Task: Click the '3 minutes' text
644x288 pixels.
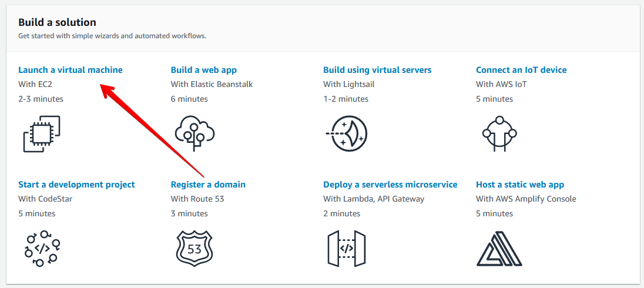Action: (x=189, y=213)
